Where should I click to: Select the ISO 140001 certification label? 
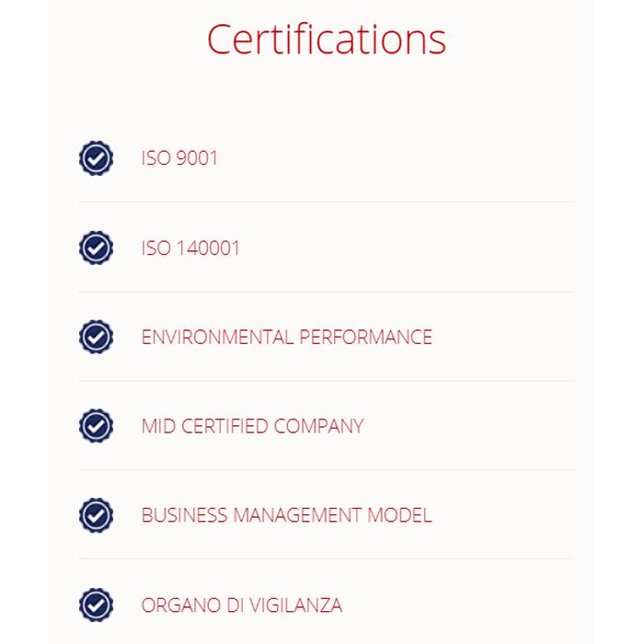(190, 247)
